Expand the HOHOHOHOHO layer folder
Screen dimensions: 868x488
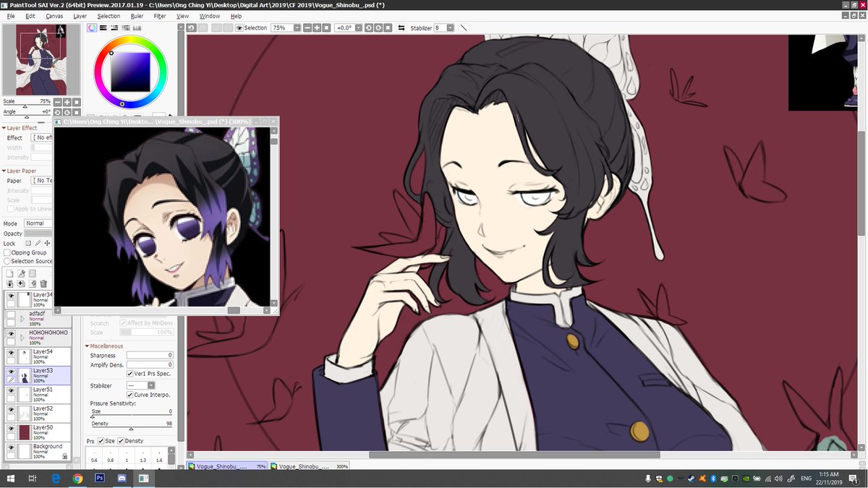pos(22,338)
